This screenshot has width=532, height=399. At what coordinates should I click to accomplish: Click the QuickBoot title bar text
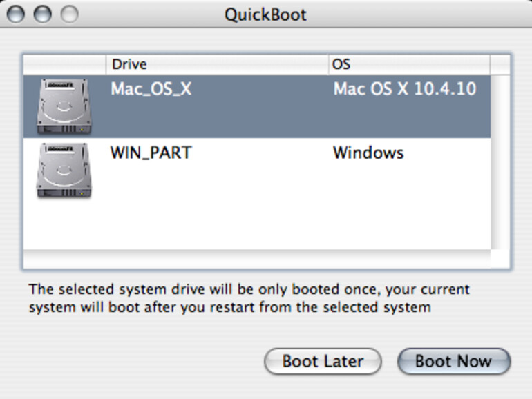(x=265, y=14)
